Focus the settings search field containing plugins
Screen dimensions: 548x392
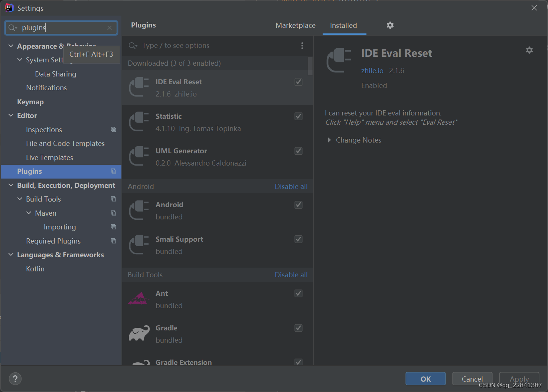(x=61, y=28)
